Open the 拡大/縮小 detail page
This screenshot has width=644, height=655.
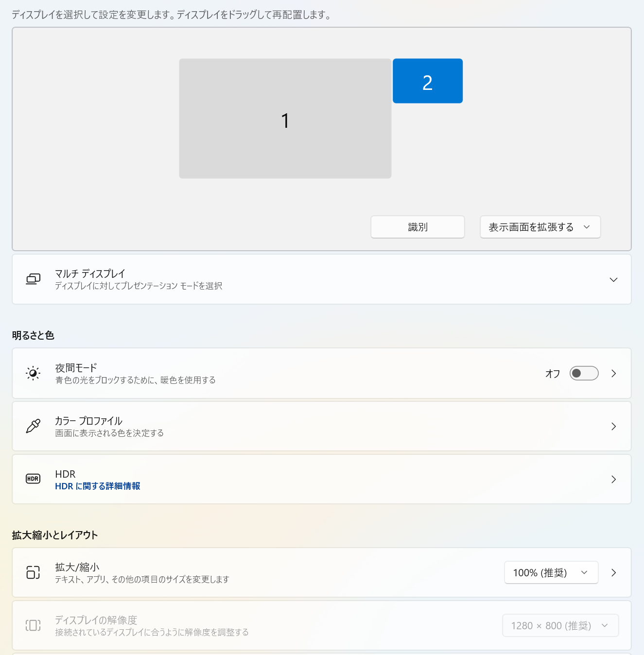click(613, 572)
